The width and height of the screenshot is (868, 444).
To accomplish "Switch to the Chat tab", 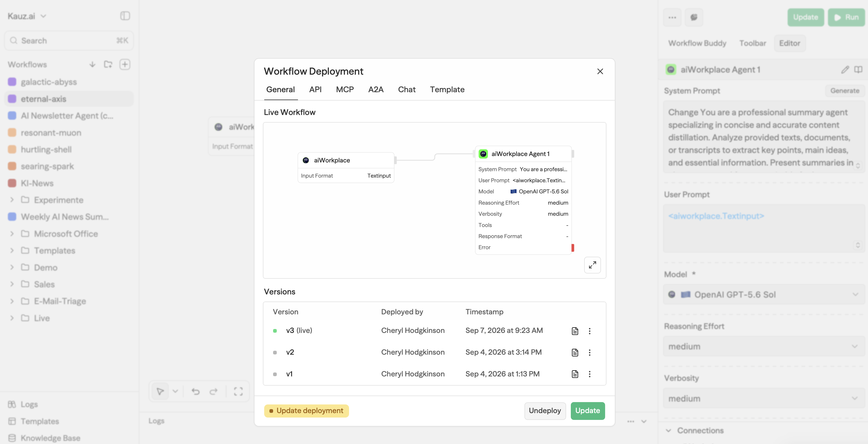I will pyautogui.click(x=406, y=89).
